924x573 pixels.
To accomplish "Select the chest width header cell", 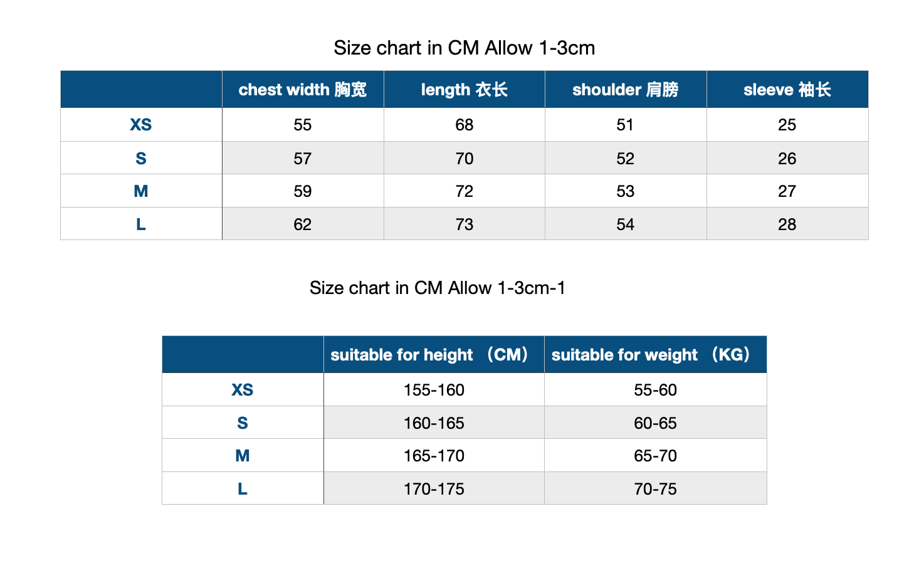I will click(x=303, y=90).
